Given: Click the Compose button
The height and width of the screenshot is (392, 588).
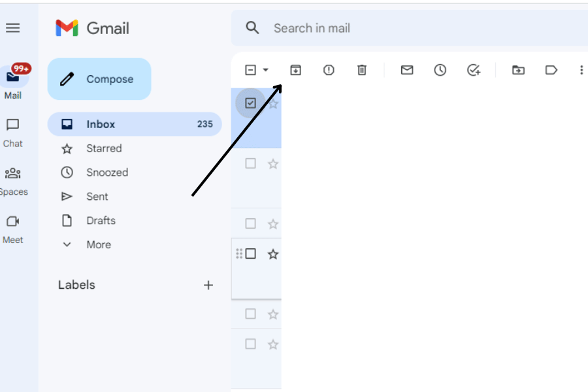Looking at the screenshot, I should point(99,78).
